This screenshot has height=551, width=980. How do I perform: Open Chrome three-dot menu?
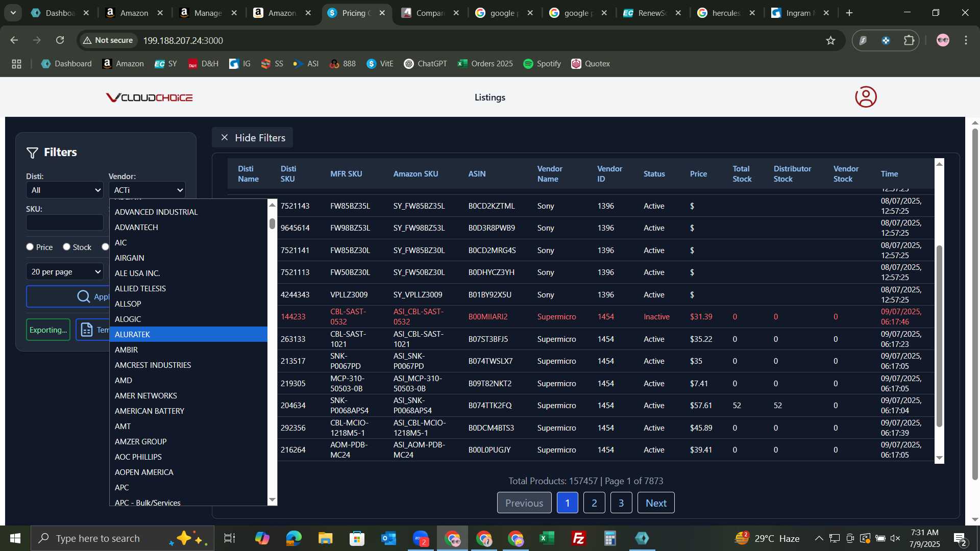(x=966, y=40)
